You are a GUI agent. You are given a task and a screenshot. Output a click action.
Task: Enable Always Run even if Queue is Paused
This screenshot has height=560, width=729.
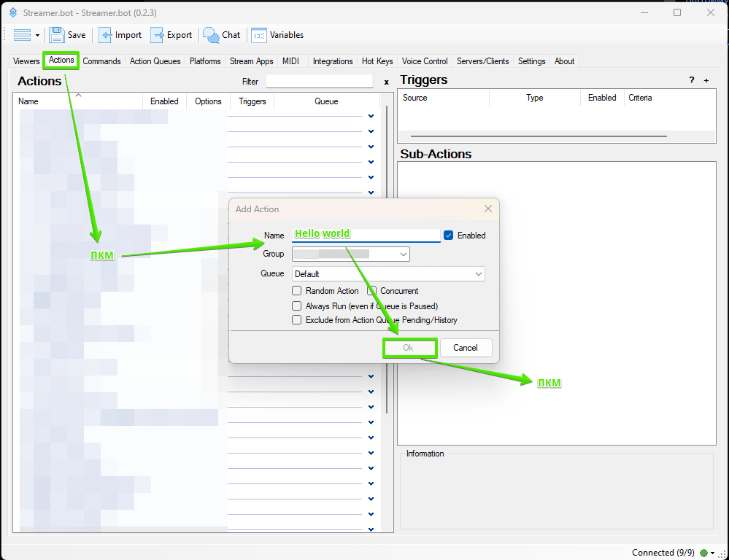click(296, 306)
